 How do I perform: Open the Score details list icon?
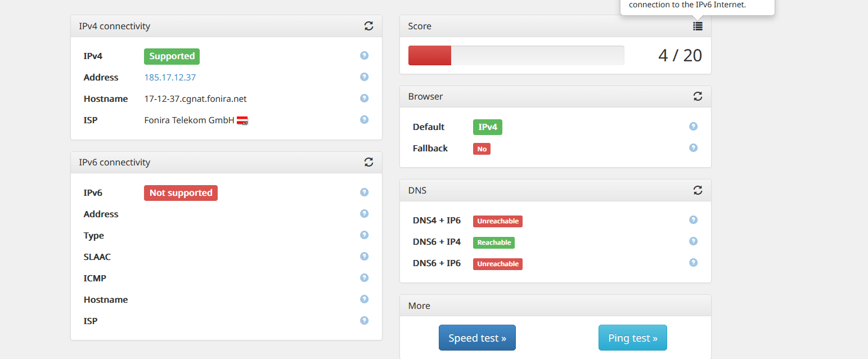[x=698, y=26]
